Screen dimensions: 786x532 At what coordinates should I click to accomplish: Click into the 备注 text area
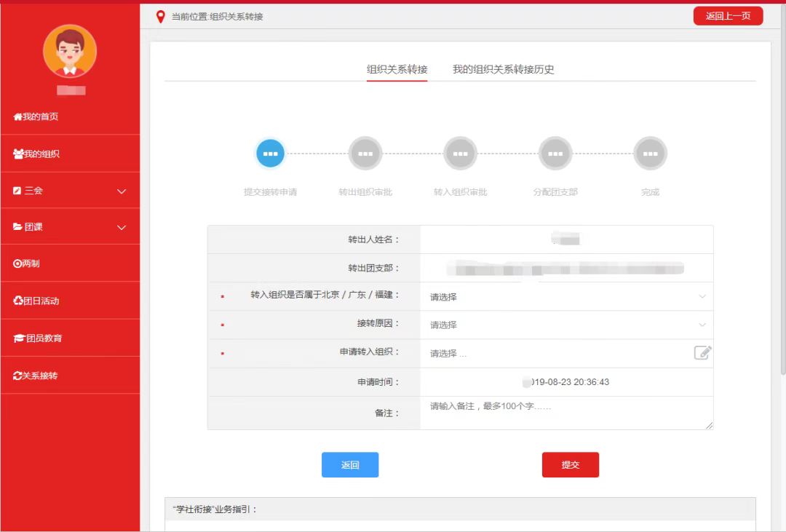(x=566, y=413)
